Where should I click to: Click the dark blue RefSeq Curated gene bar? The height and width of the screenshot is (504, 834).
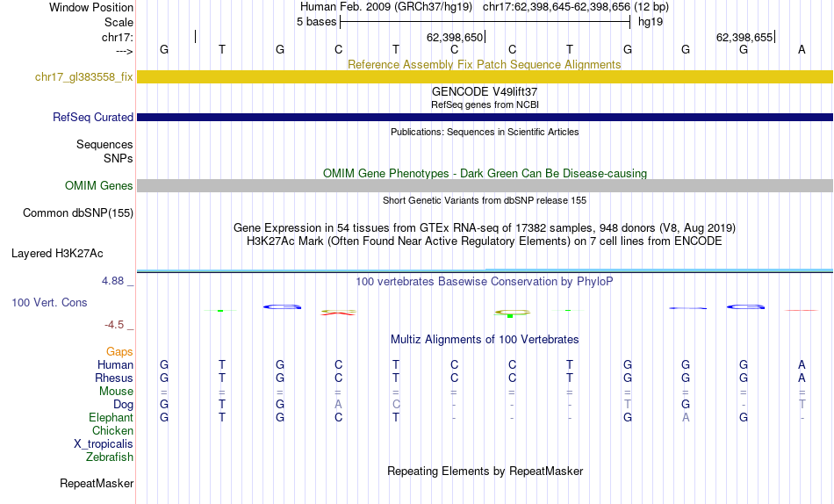485,117
